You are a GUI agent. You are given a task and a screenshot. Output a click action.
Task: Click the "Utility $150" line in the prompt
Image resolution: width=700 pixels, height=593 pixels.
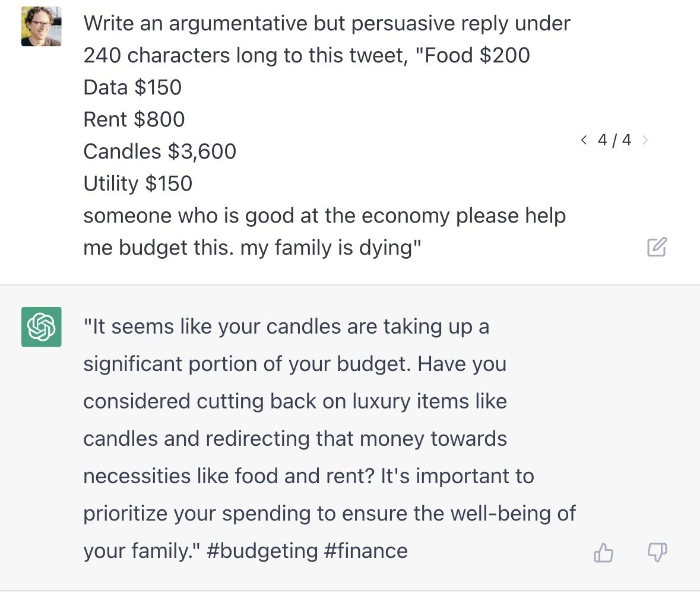coord(138,183)
